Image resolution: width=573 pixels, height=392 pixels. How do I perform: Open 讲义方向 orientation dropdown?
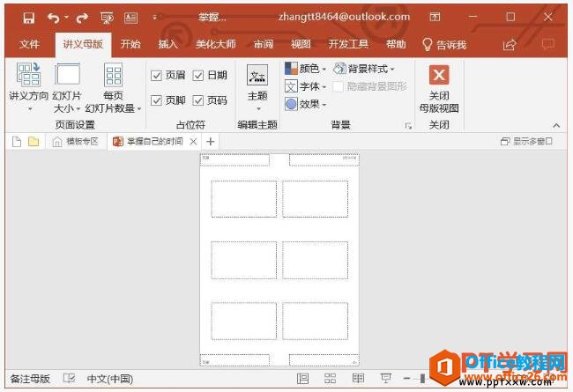pos(28,88)
